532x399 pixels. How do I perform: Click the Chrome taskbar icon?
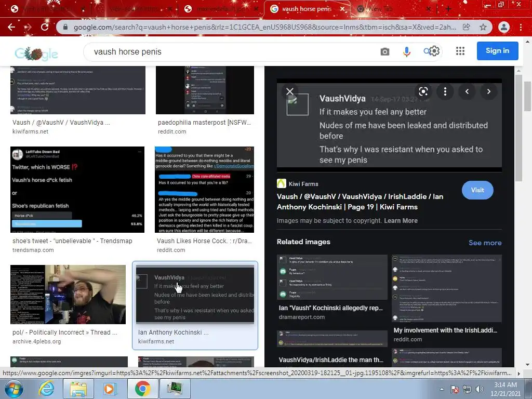(x=142, y=389)
